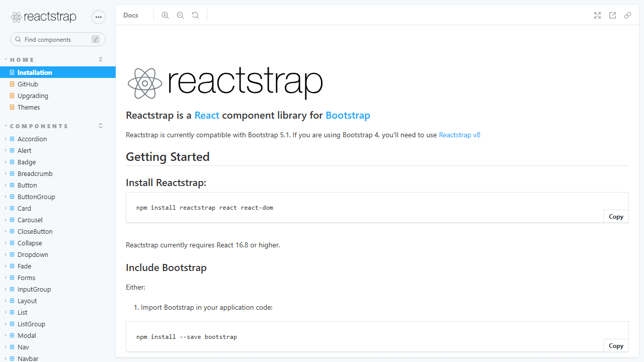Click the HOME section header
This screenshot has width=644, height=362.
[22, 60]
